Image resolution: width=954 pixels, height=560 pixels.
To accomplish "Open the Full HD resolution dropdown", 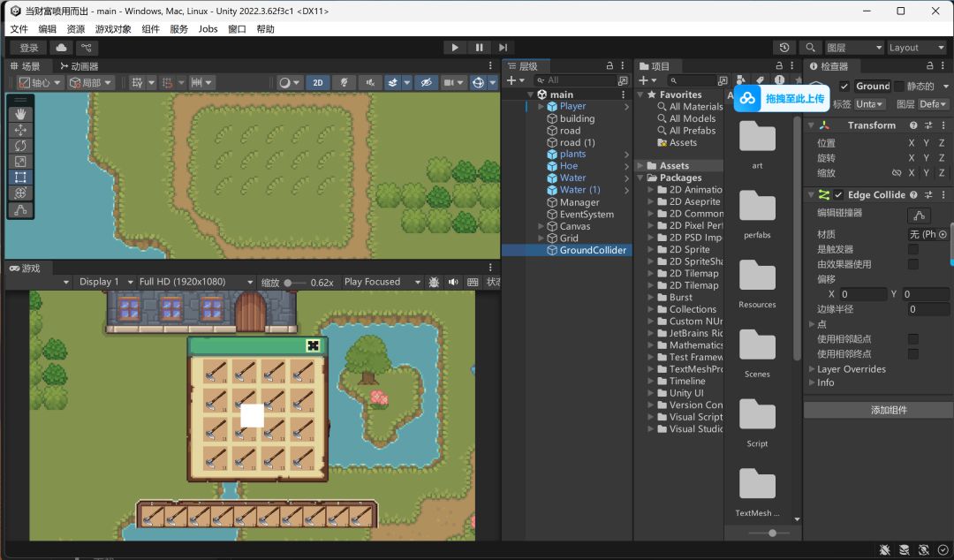I will pos(196,283).
